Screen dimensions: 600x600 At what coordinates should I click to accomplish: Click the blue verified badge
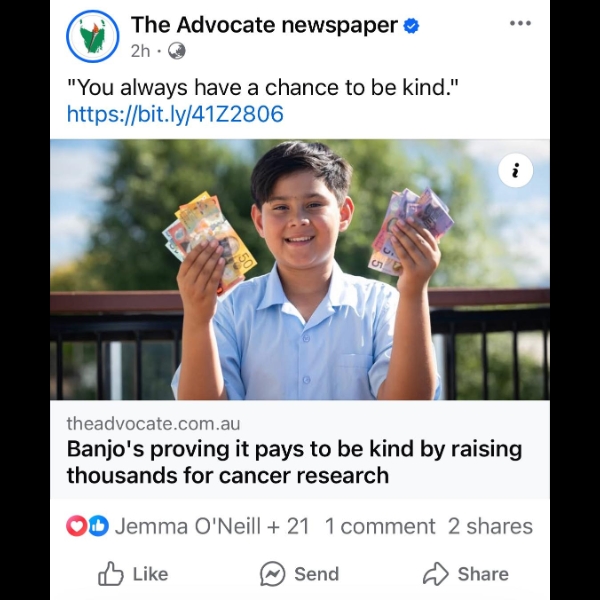coord(411,26)
